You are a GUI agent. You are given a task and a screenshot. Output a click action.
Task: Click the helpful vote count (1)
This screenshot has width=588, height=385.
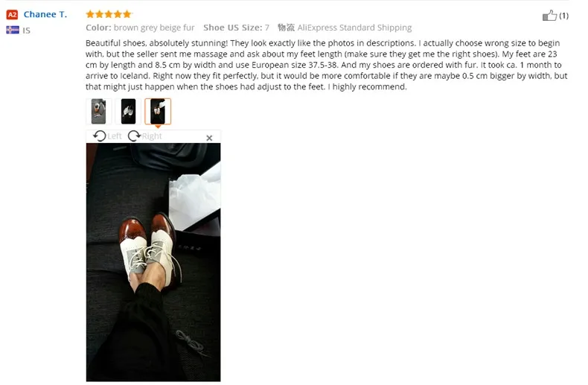tap(563, 16)
